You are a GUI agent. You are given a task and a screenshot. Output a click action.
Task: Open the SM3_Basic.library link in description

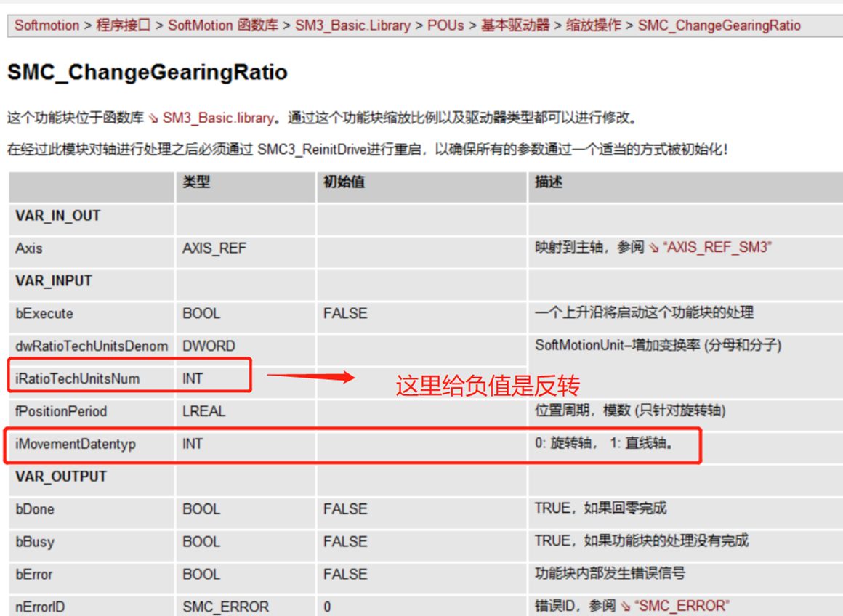pos(218,118)
